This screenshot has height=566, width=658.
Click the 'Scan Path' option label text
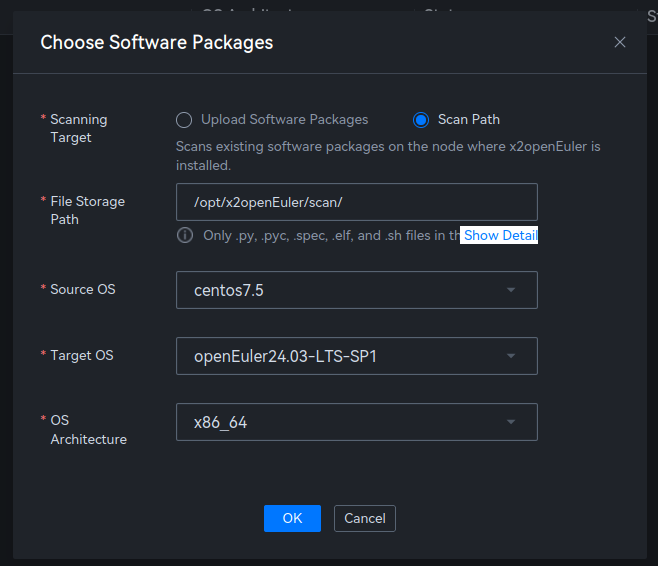tap(468, 120)
